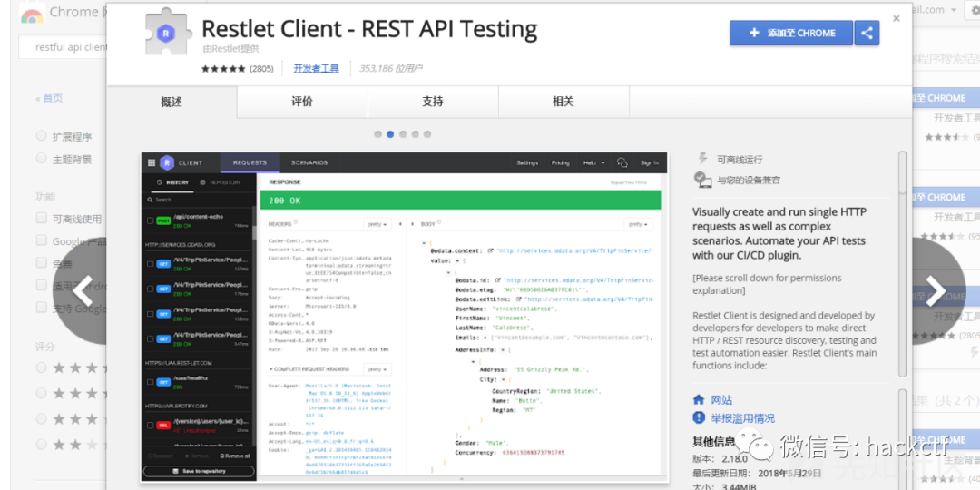Open the 举报滥用情况 link
This screenshot has height=490, width=980.
tap(742, 418)
